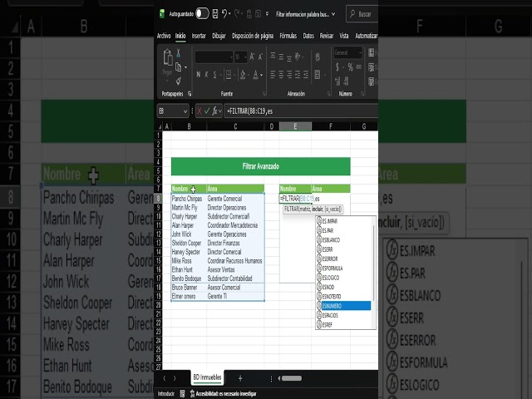Cut selection with the scissors icon
The image size is (532, 399).
coord(178,53)
